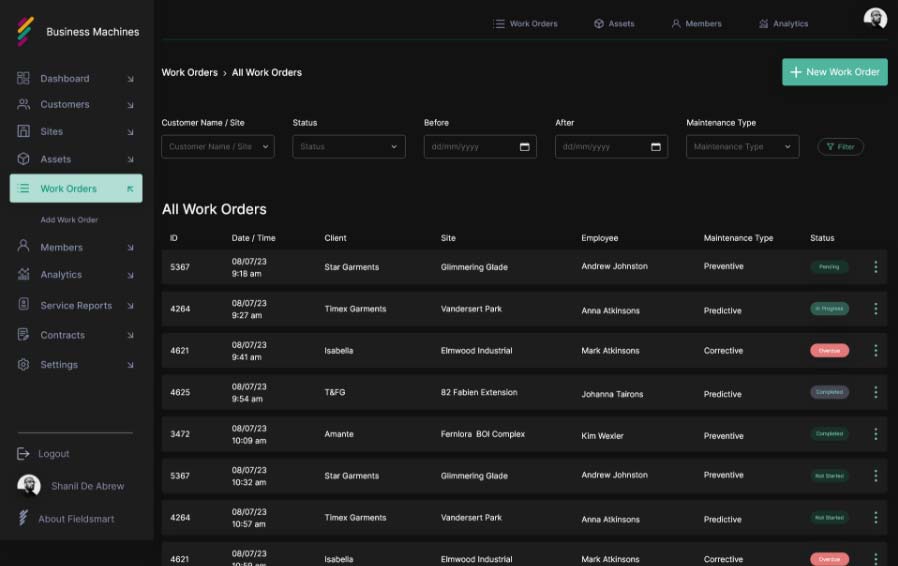Click the Dashboard grid icon in sidebar
898x566 pixels.
click(23, 78)
